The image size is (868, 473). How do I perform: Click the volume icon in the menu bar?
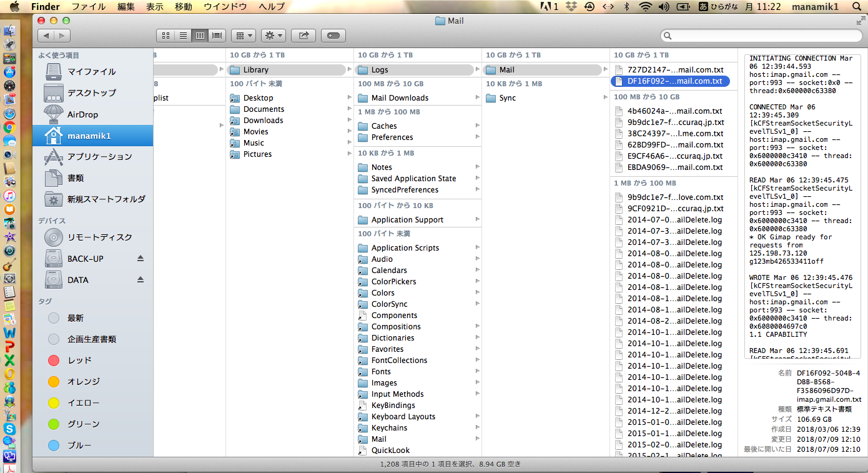(664, 7)
